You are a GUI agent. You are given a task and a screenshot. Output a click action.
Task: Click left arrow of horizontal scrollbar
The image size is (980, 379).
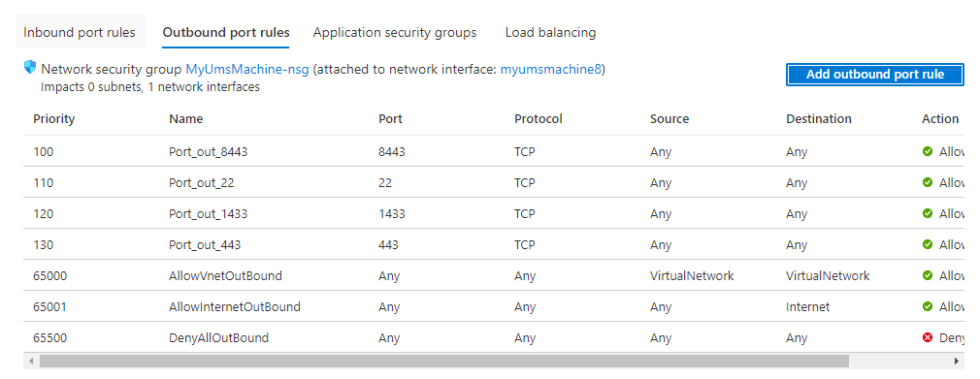(31, 361)
